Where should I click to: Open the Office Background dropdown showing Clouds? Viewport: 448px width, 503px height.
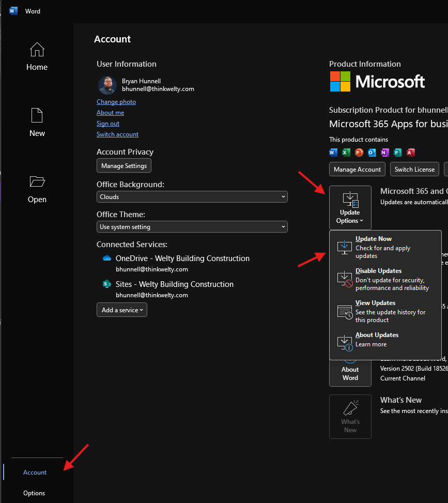click(192, 196)
